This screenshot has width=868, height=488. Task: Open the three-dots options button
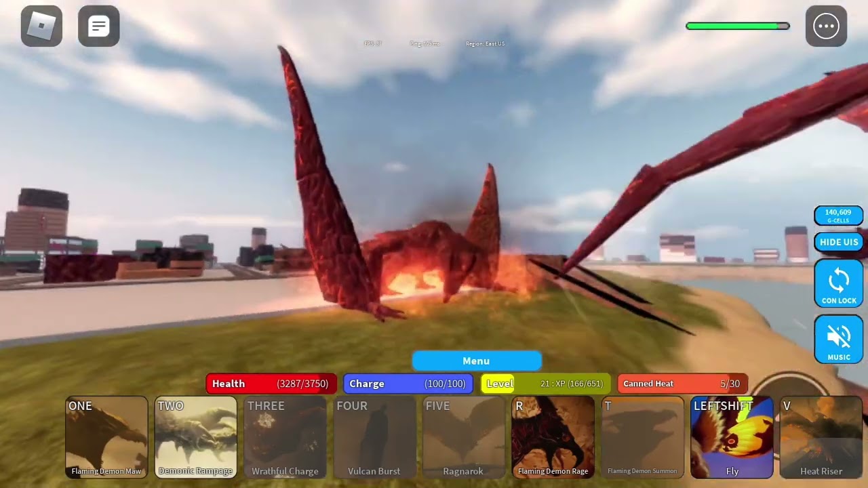coord(826,26)
